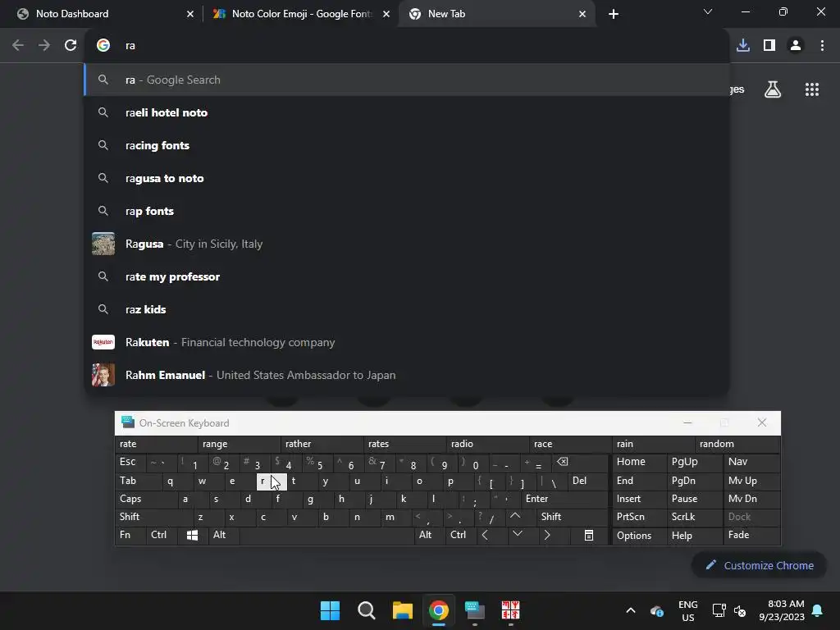
Task: Open taskbar Search icon
Action: (x=367, y=610)
